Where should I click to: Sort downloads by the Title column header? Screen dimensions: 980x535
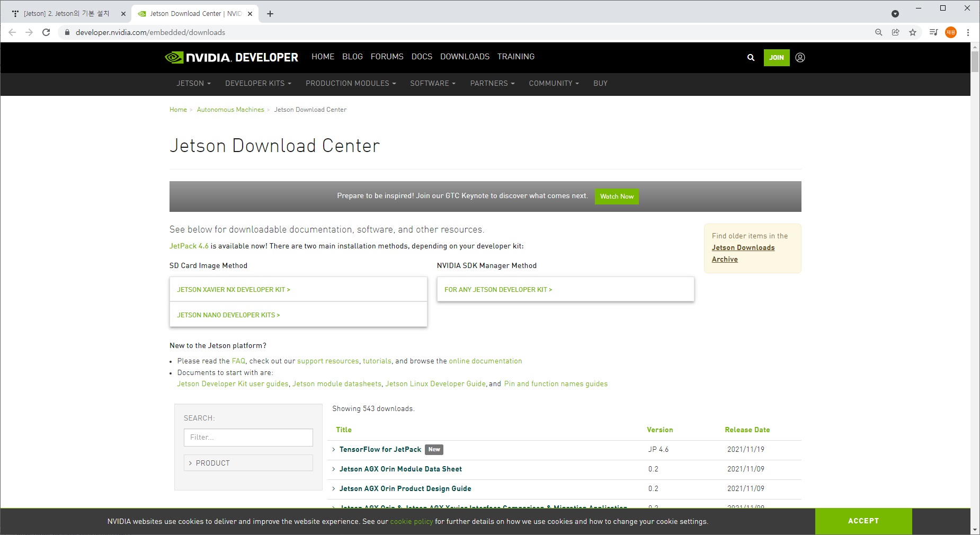(344, 430)
